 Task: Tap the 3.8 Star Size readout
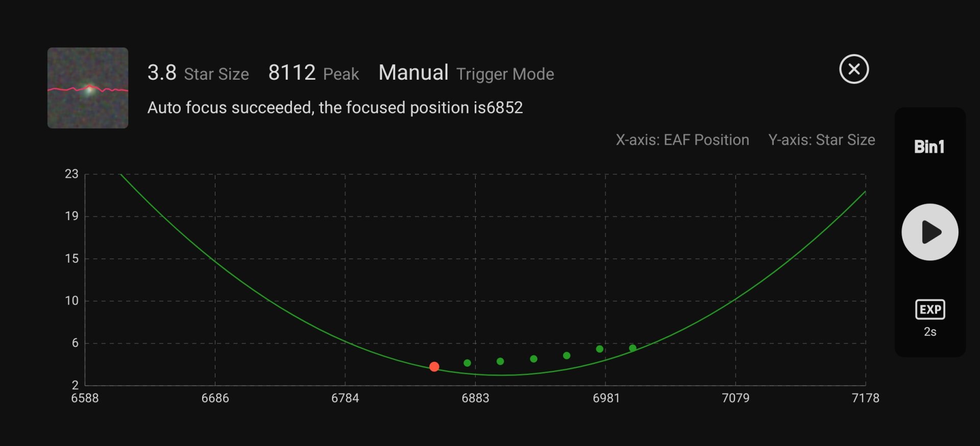pos(198,73)
